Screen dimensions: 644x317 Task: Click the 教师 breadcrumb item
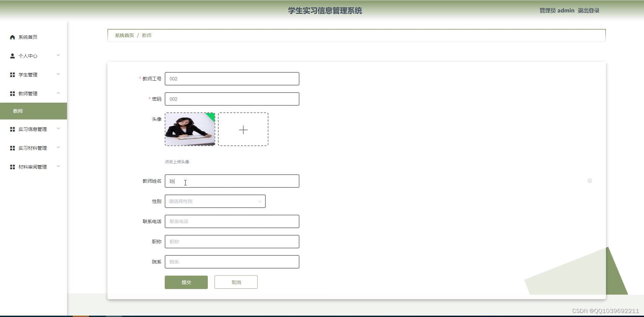[147, 35]
